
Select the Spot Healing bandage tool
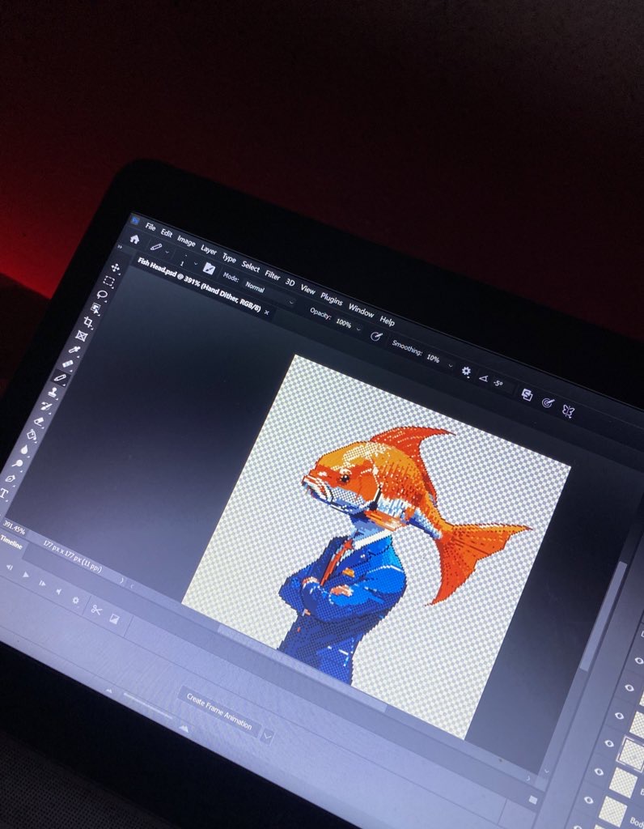point(68,363)
